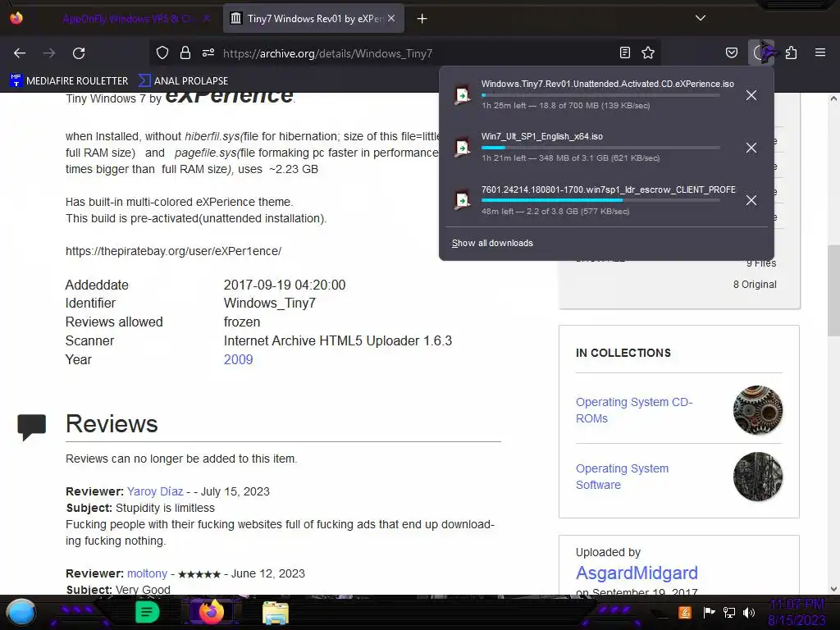Open the Firefox hamburger menu
Image resolution: width=840 pixels, height=630 pixels.
tap(820, 52)
